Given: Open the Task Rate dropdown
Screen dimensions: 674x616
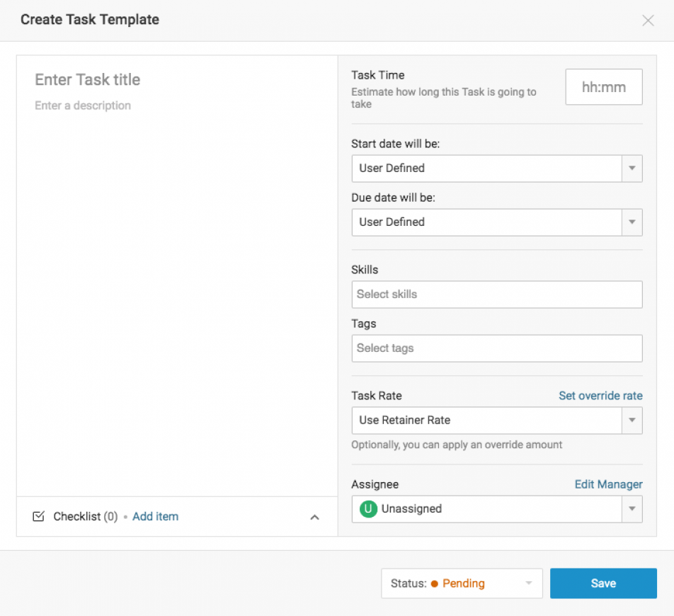Looking at the screenshot, I should point(631,420).
